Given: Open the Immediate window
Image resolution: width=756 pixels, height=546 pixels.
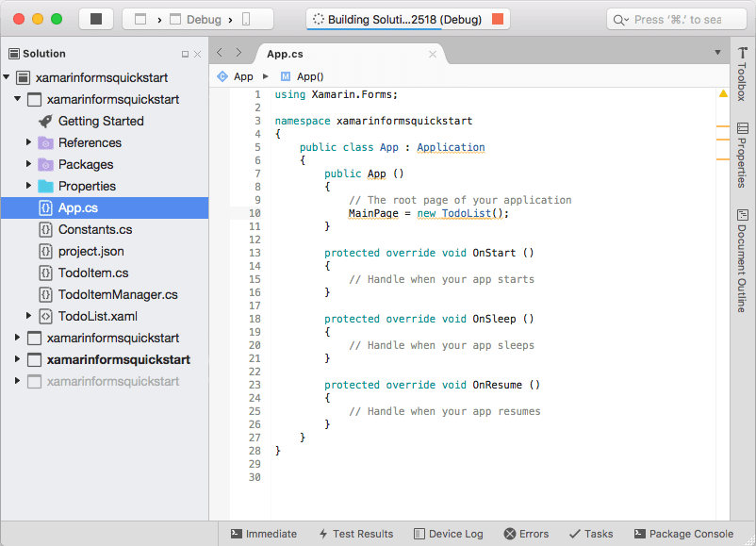Looking at the screenshot, I should coord(264,533).
